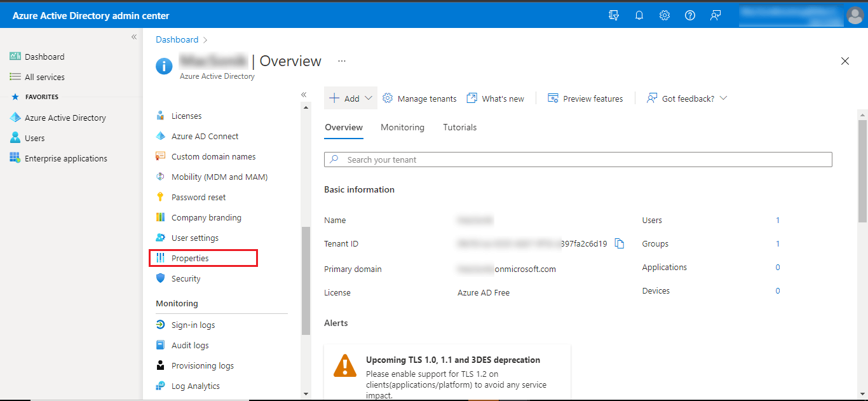Click the resource menu scrollbar thumb
This screenshot has width=868, height=401.
pyautogui.click(x=306, y=280)
